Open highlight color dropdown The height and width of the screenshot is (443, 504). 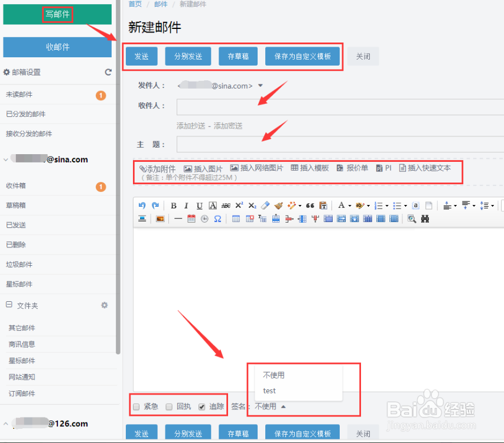click(x=368, y=206)
